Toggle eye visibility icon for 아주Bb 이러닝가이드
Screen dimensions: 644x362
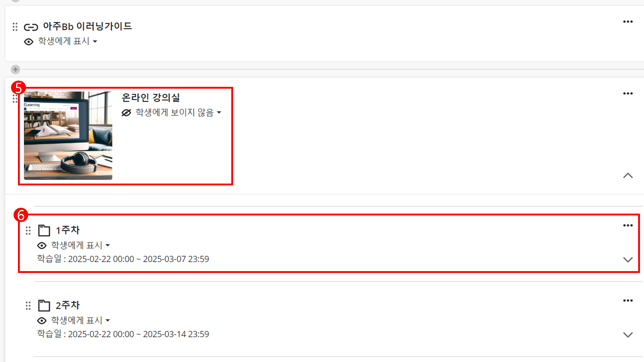point(29,42)
